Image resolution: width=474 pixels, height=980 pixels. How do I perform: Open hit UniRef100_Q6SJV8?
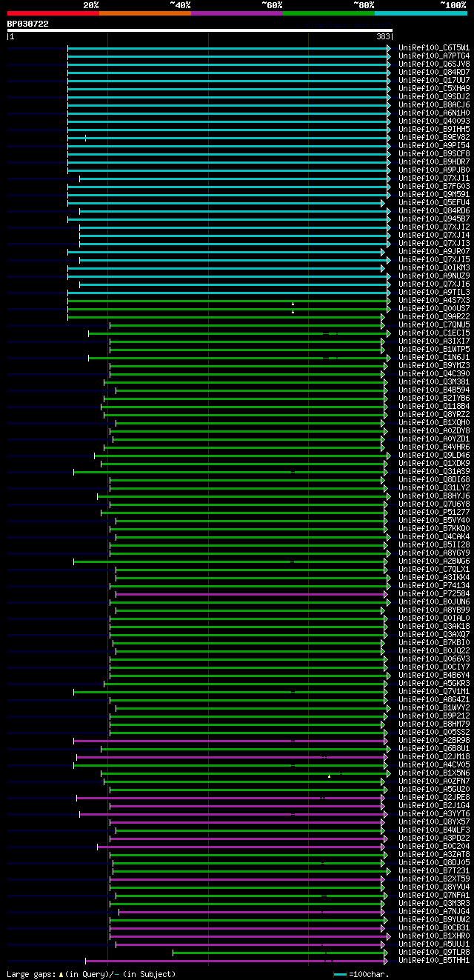[434, 64]
